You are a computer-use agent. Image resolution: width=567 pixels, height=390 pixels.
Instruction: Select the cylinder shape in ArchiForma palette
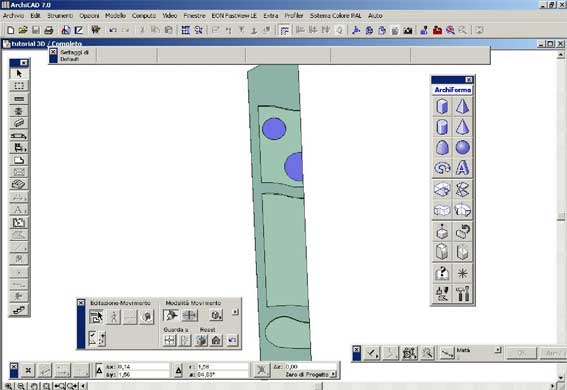(442, 127)
